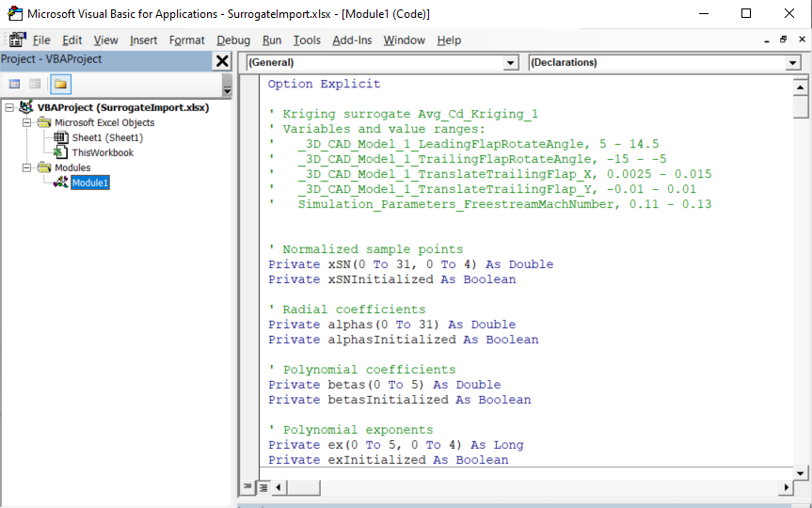Click the VBA application icon in menu bar
The height and width of the screenshot is (508, 812).
point(17,40)
